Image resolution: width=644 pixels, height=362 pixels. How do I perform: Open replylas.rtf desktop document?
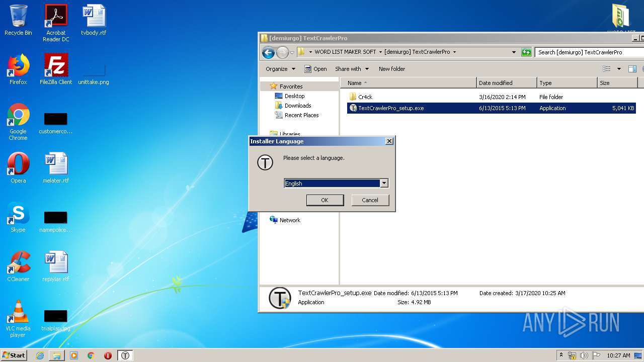(x=56, y=266)
